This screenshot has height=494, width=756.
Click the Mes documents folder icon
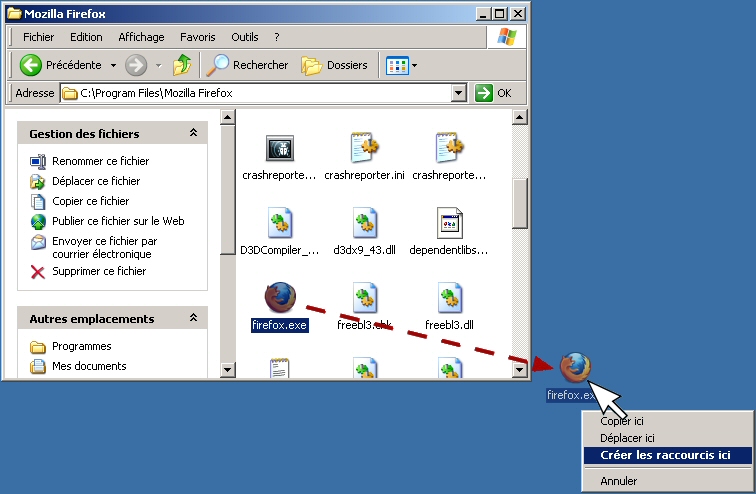[x=38, y=366]
